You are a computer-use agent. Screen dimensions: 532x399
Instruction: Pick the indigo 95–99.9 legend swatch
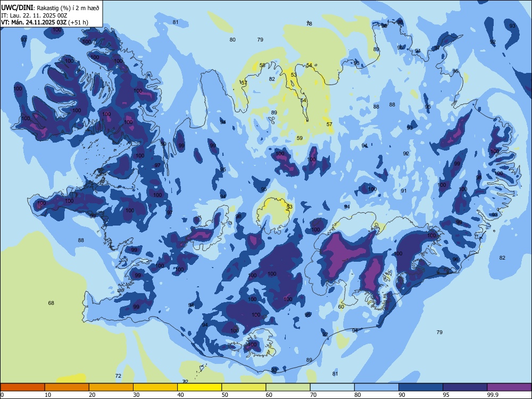click(465, 387)
